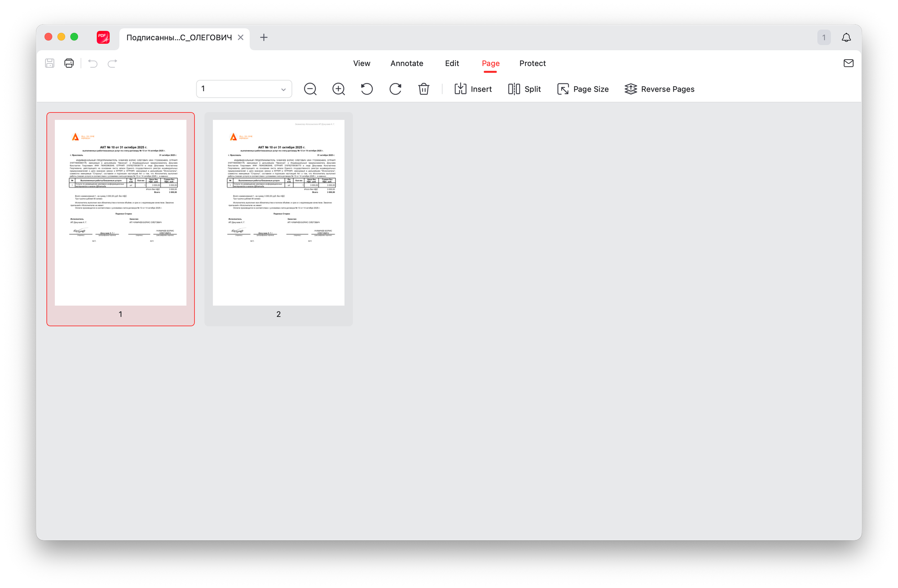The image size is (898, 588).
Task: Delete selected page with trash icon
Action: [423, 89]
